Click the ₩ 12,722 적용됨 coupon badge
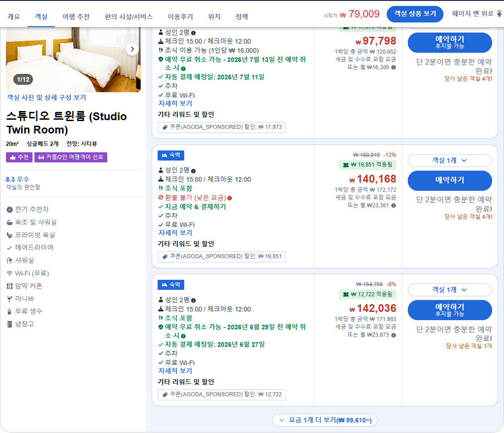Viewport: 504px width, 433px height. (368, 294)
